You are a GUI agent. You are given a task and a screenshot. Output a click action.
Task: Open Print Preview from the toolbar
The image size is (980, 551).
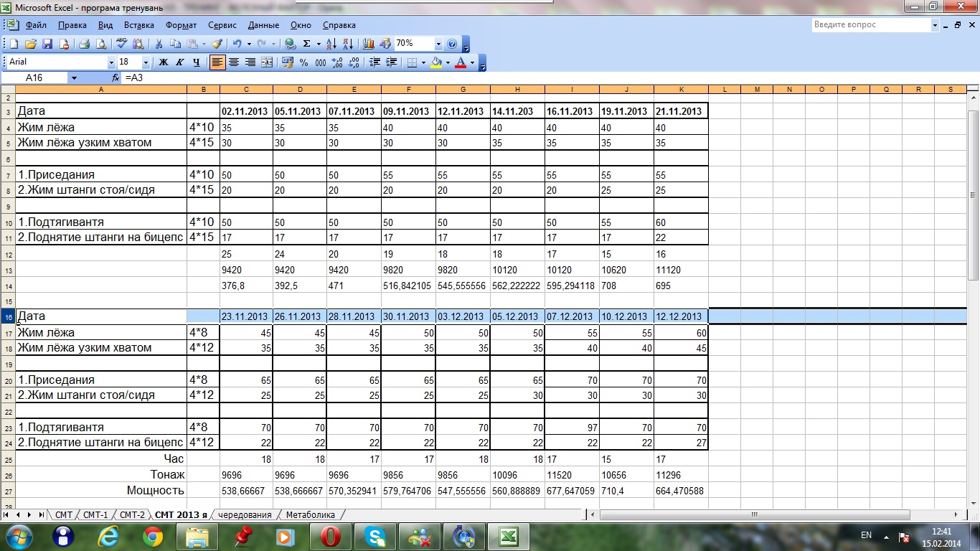point(98,44)
